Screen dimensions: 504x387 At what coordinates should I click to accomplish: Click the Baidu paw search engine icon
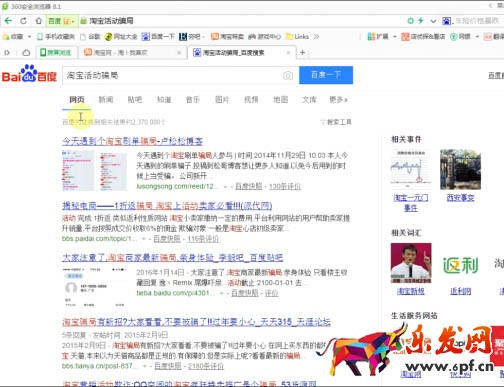(446, 21)
